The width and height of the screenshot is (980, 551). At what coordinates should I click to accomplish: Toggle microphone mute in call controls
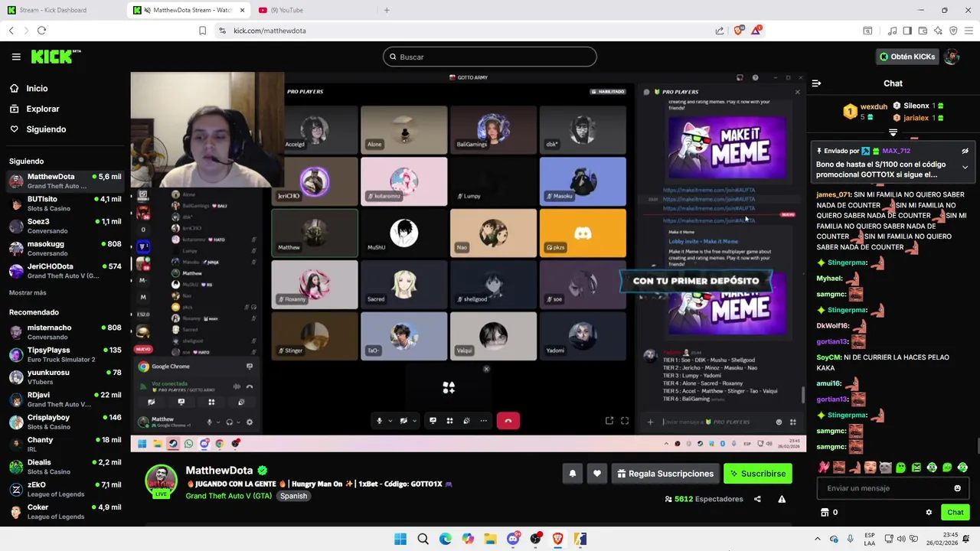pos(379,421)
